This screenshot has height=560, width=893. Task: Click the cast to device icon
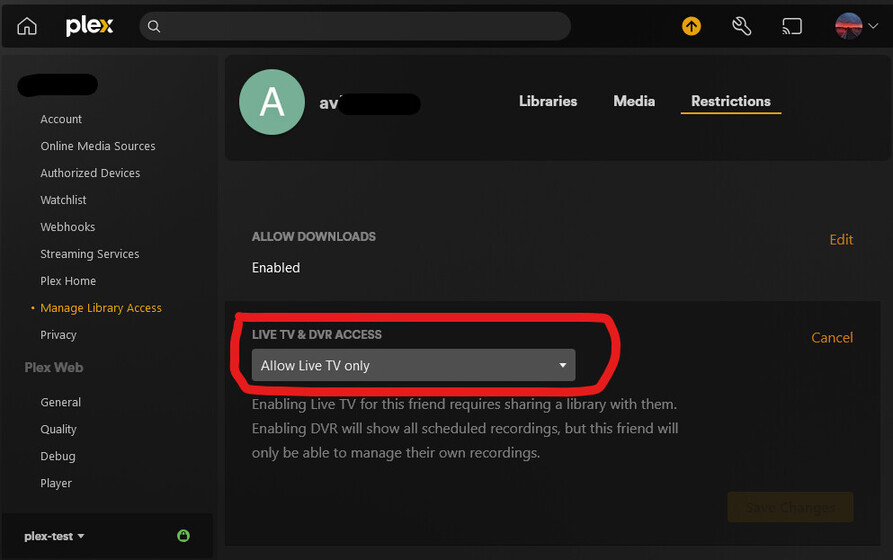point(792,26)
